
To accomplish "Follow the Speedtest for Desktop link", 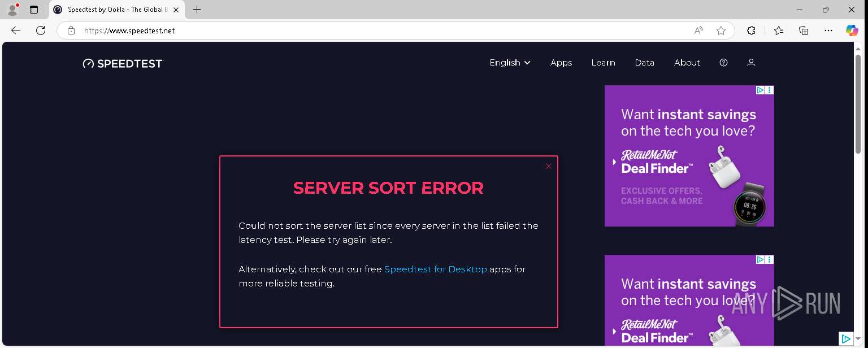I will pyautogui.click(x=436, y=269).
